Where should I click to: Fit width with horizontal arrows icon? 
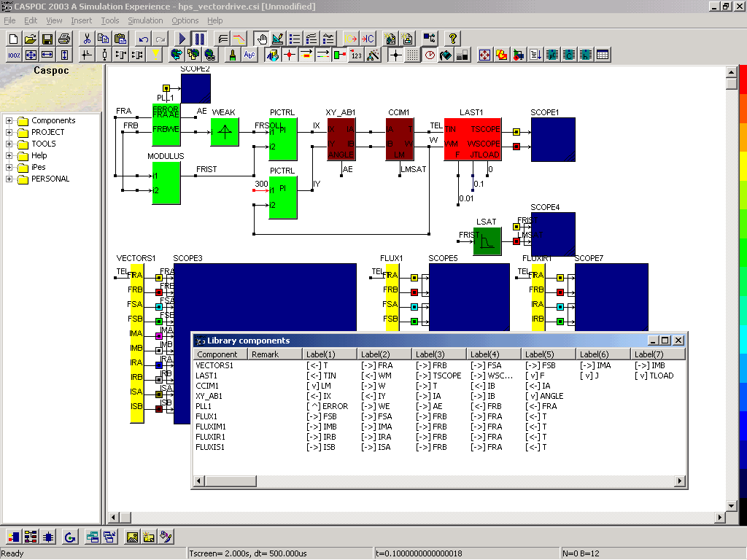click(x=47, y=55)
